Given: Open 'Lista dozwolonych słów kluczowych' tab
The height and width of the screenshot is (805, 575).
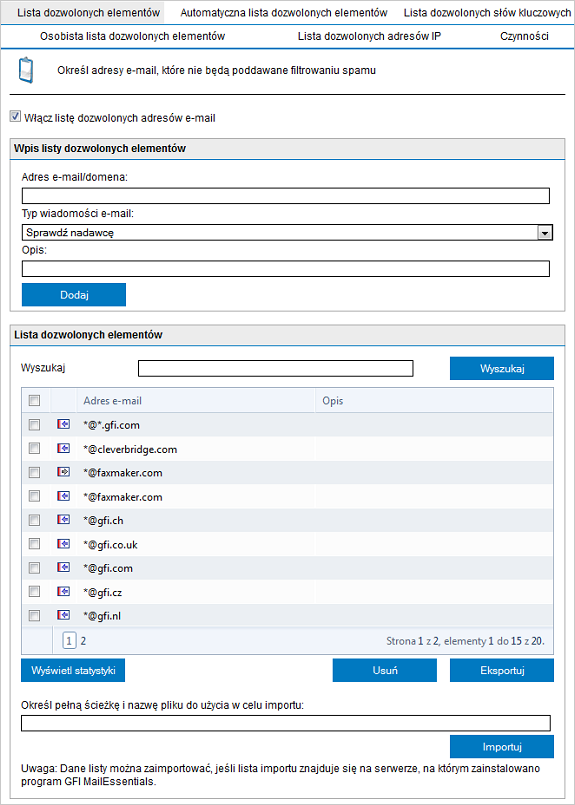Looking at the screenshot, I should coord(487,13).
